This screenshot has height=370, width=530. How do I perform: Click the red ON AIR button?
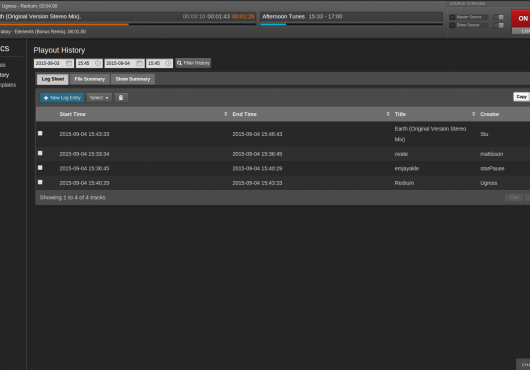(x=521, y=19)
